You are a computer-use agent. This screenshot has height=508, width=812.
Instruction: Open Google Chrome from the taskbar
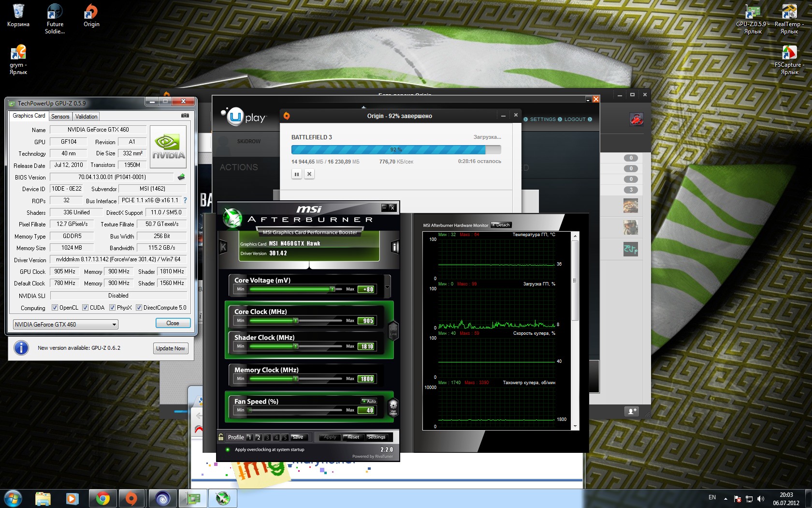pyautogui.click(x=102, y=498)
